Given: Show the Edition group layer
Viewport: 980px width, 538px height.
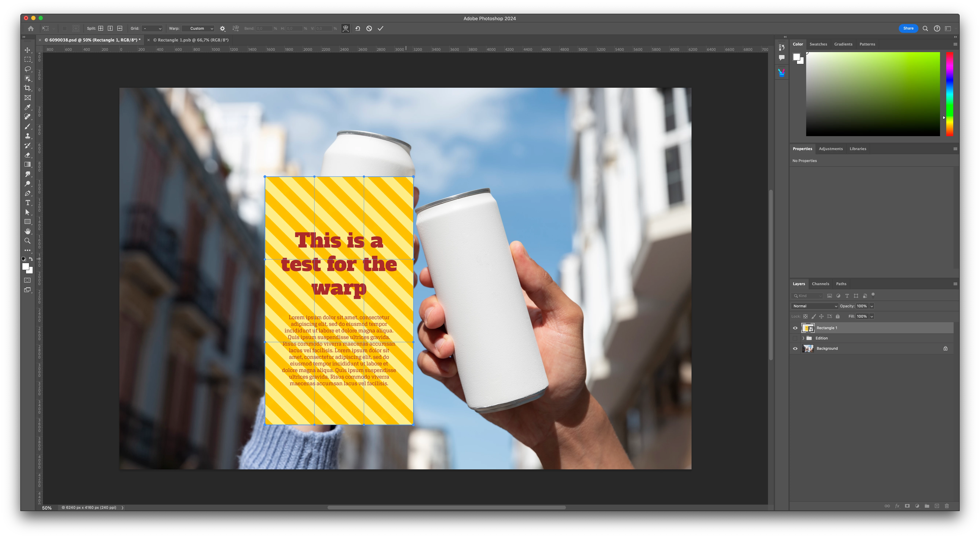Looking at the screenshot, I should [795, 338].
